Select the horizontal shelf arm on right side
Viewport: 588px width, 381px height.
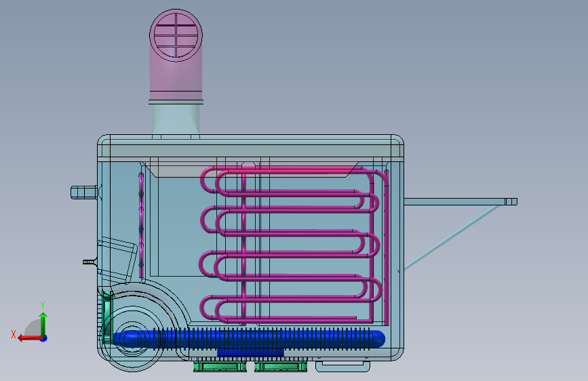(x=460, y=202)
